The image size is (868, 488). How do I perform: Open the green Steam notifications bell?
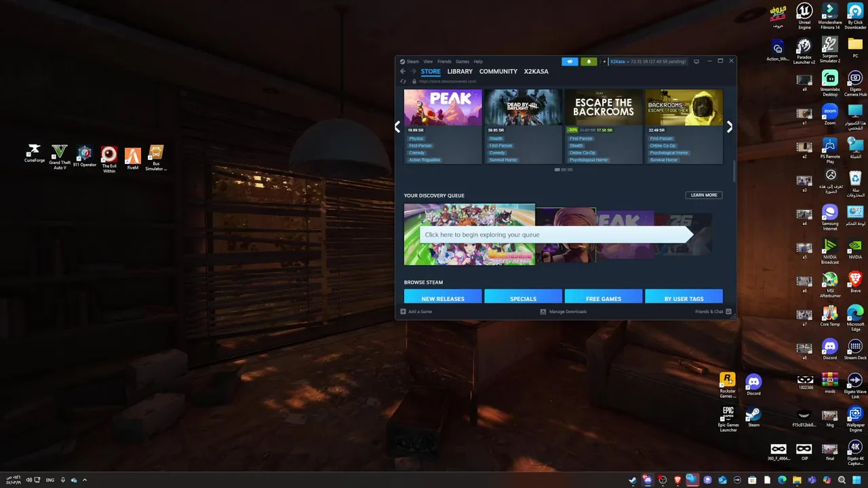tap(589, 62)
